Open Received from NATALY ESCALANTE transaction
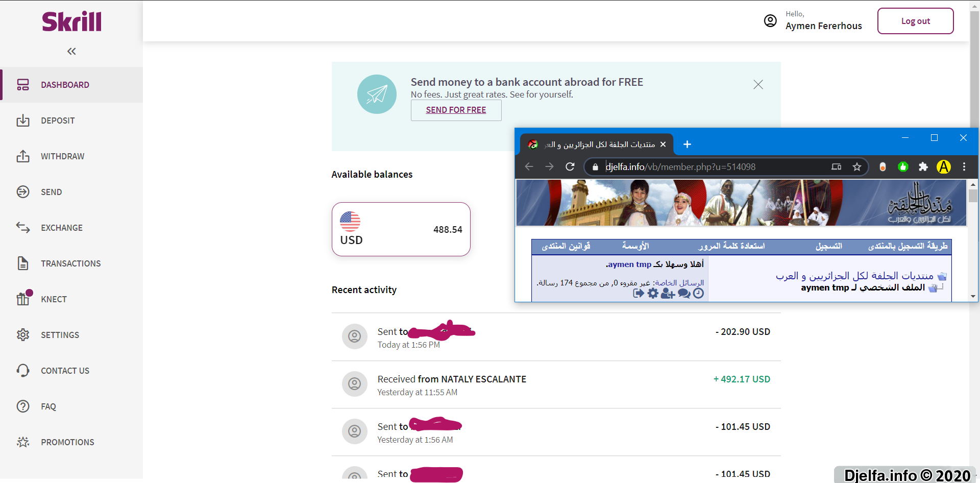Screen dimensions: 980x483 pyautogui.click(x=556, y=384)
